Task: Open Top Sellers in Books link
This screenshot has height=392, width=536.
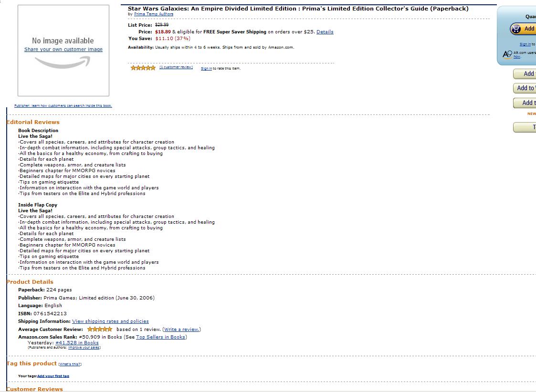Action: (x=161, y=337)
